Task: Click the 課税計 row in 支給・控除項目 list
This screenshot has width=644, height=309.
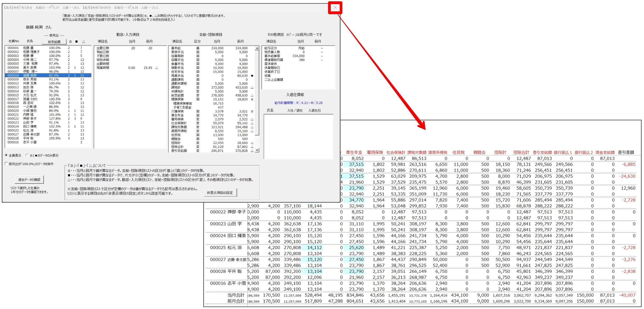Action: pos(212,88)
